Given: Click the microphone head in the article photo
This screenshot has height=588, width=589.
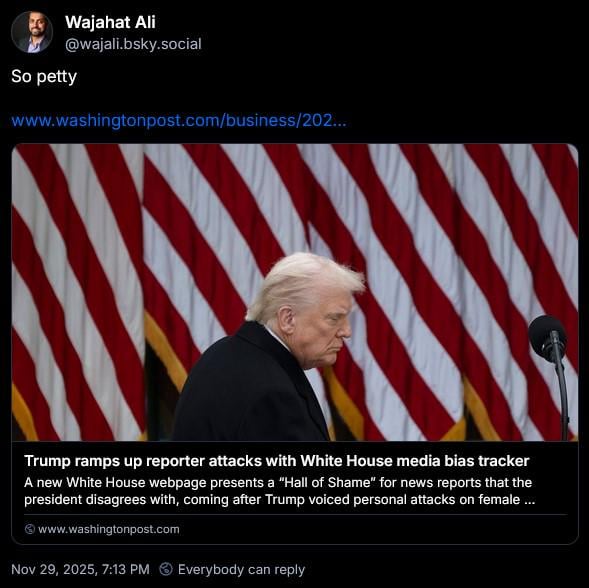Looking at the screenshot, I should (x=547, y=337).
